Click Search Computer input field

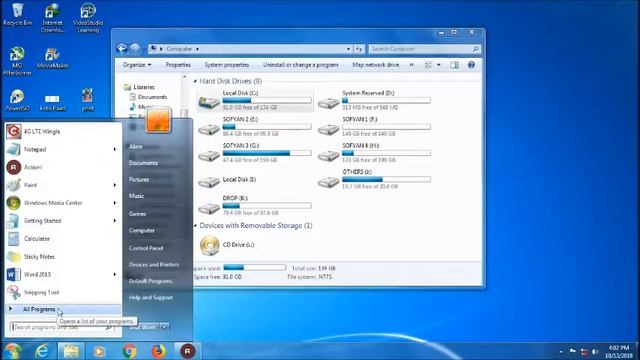(424, 49)
